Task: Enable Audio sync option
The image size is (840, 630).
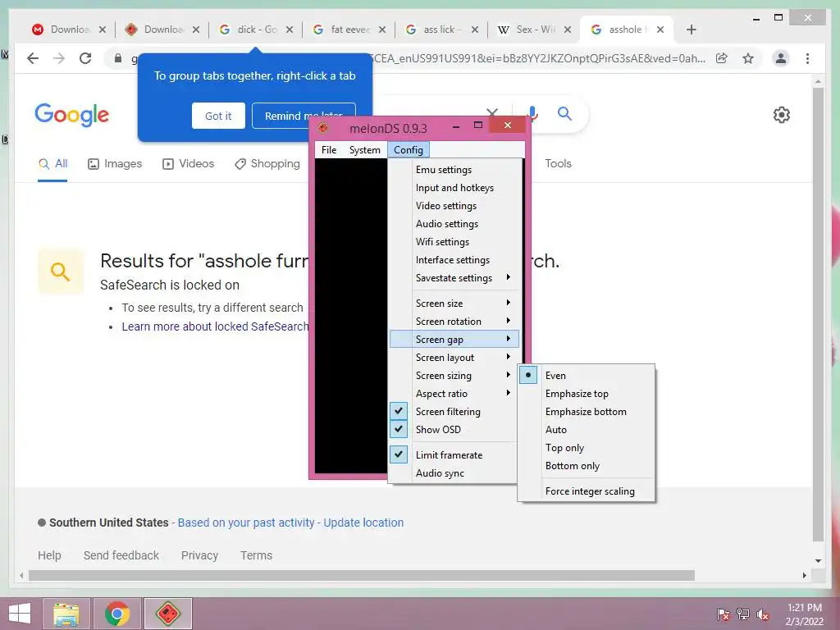Action: 453,473
